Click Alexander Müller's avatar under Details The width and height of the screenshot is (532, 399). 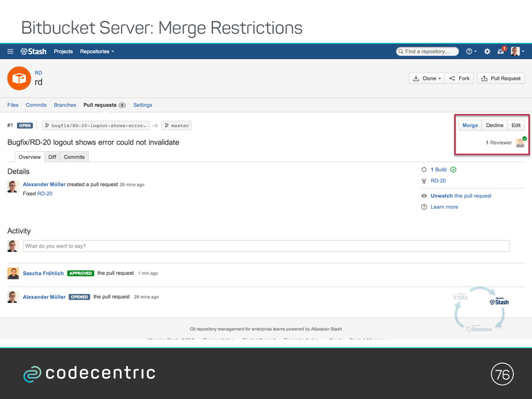12,187
